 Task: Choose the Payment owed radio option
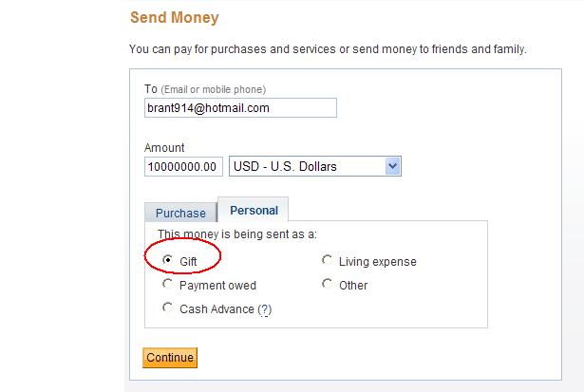coord(168,284)
